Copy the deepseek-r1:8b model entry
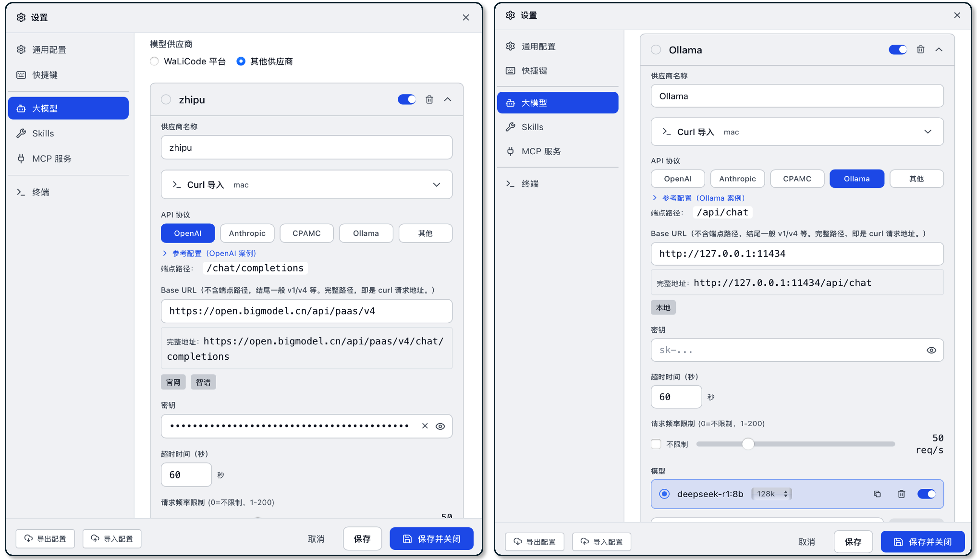Viewport: 977px width, 560px height. tap(877, 494)
